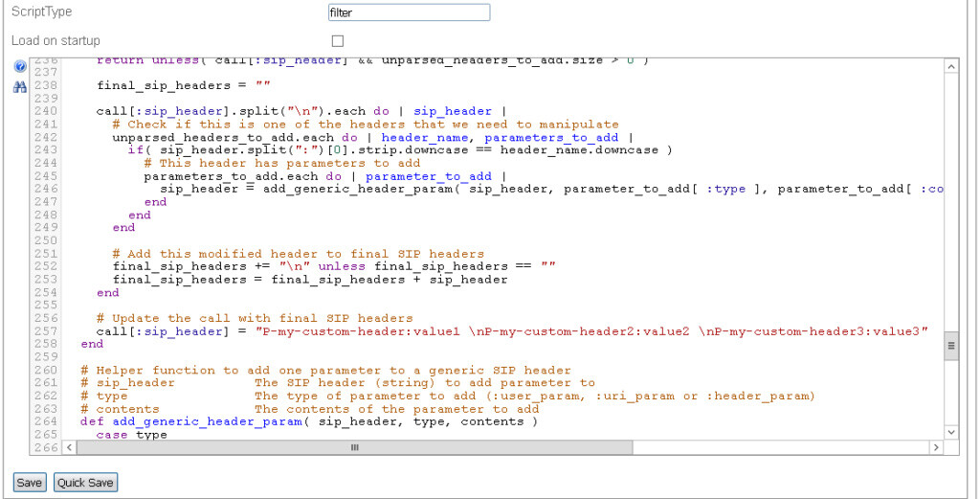This screenshot has height=499, width=980.
Task: Click the horizontal scrollbar thumb
Action: click(x=354, y=447)
